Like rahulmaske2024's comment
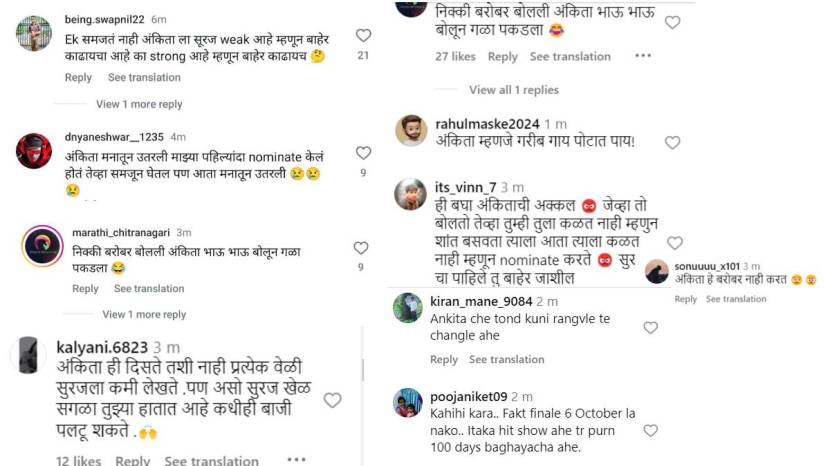Screen dimensions: 830x466 [x=672, y=143]
